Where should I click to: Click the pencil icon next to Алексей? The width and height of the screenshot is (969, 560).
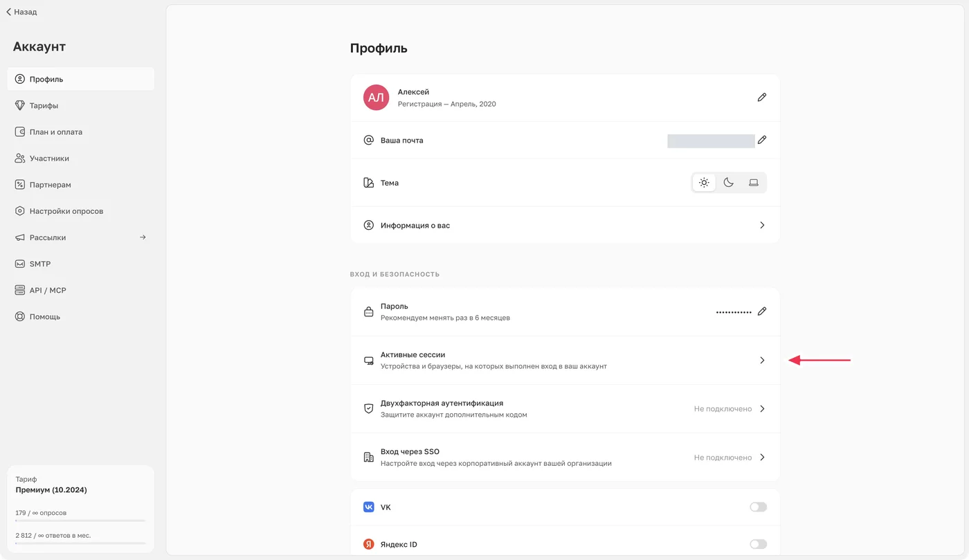761,98
